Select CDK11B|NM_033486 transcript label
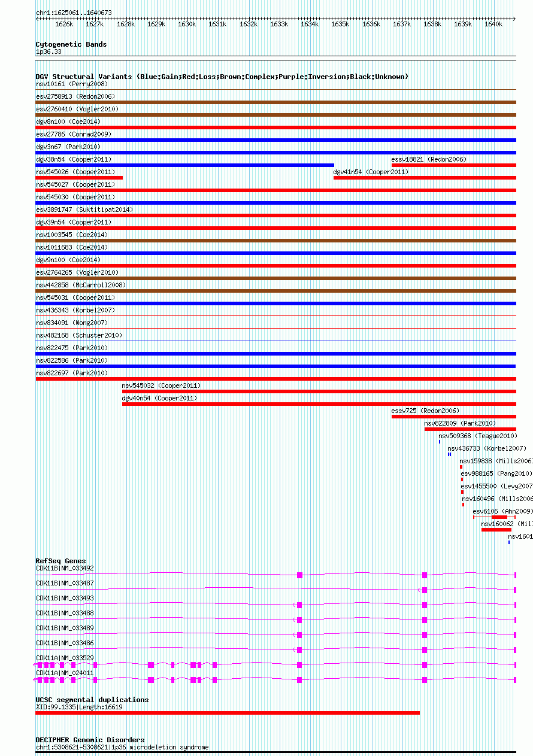The width and height of the screenshot is (533, 756). pos(65,643)
